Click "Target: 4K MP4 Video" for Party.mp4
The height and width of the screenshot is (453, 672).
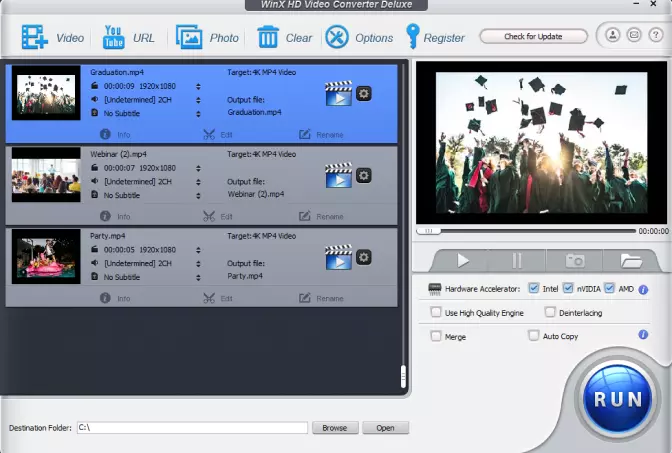point(261,236)
